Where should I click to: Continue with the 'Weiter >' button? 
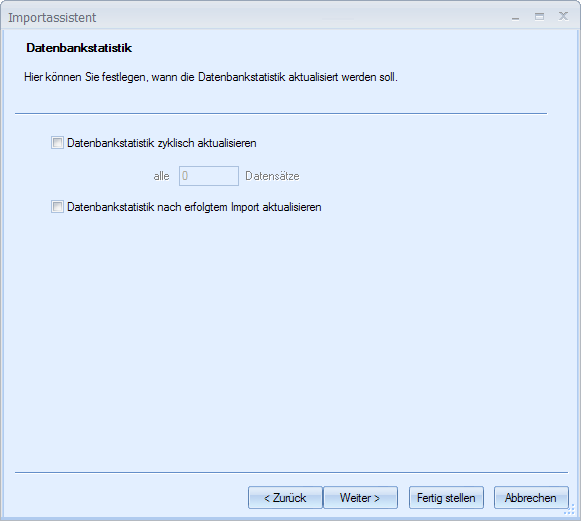click(x=360, y=497)
